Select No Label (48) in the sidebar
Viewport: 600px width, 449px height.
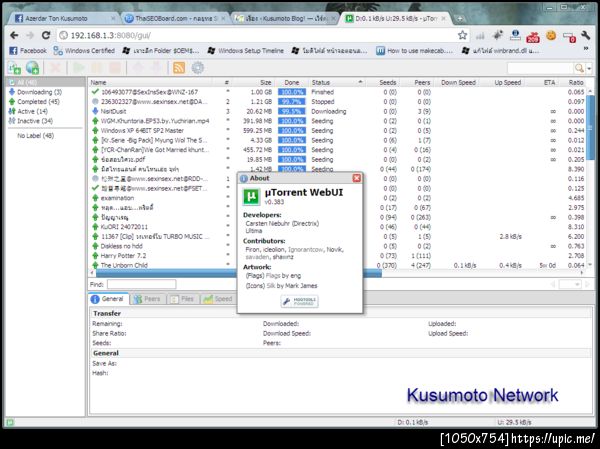[x=36, y=136]
